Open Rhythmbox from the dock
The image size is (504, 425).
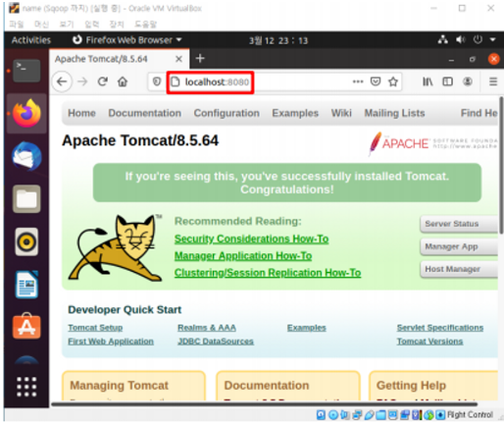26,241
